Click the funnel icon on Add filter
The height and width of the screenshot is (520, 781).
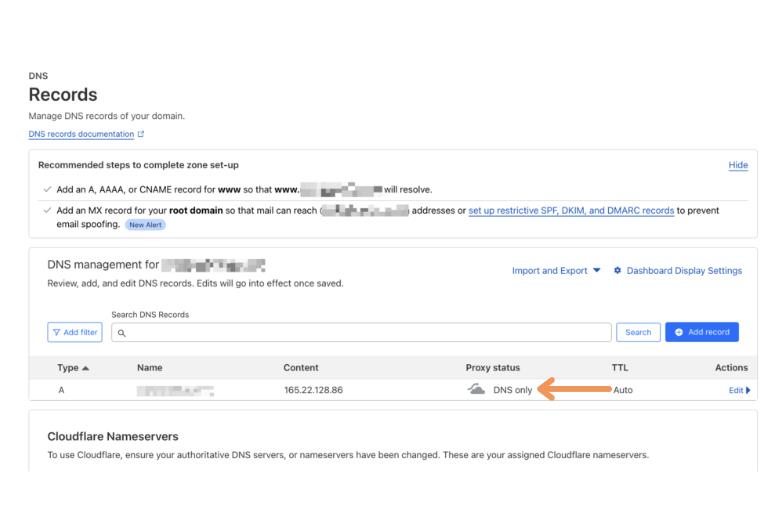point(58,332)
